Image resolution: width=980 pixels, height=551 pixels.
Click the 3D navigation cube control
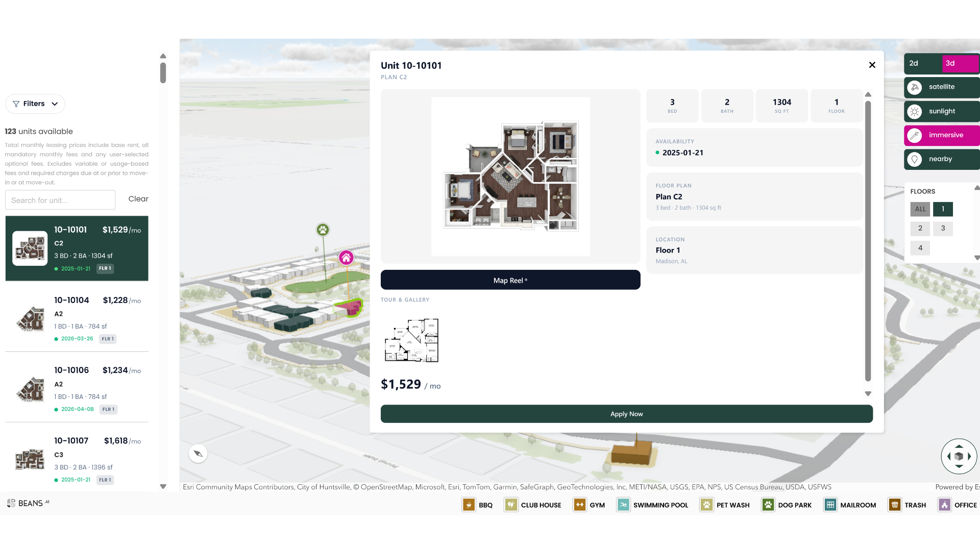click(959, 457)
